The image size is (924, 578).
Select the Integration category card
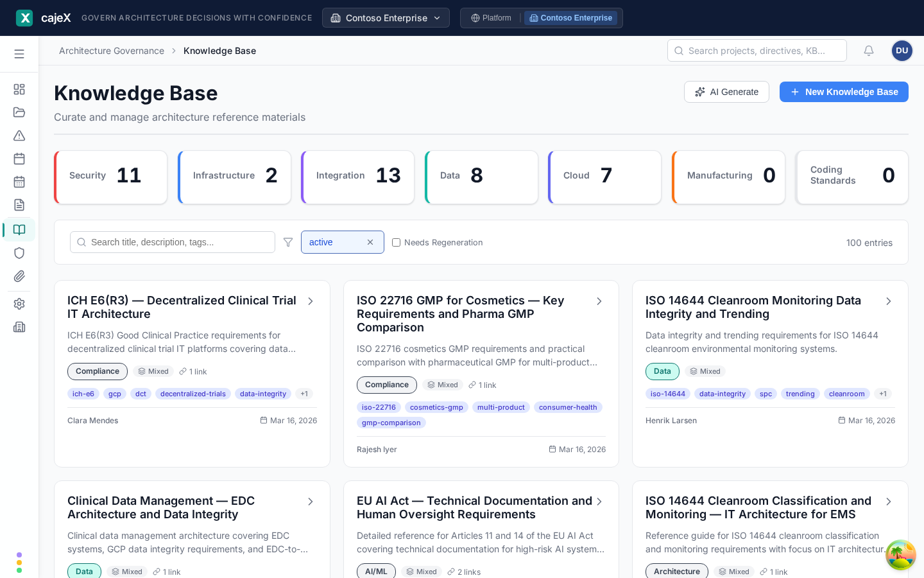(x=358, y=177)
